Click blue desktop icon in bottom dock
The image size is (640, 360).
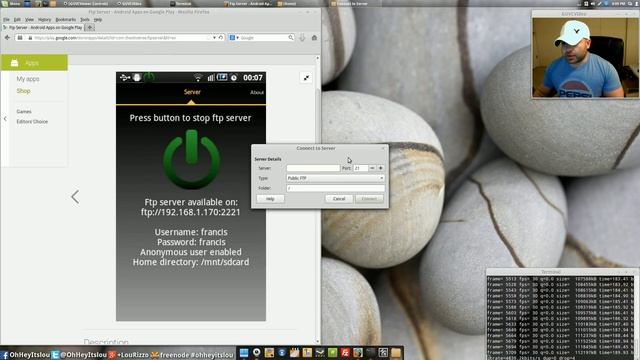[x=244, y=353]
